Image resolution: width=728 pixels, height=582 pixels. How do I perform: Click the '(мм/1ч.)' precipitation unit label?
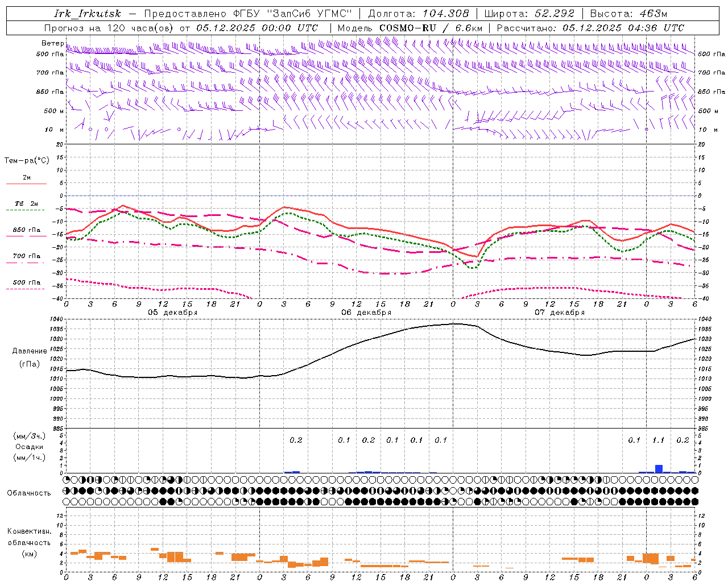click(29, 458)
